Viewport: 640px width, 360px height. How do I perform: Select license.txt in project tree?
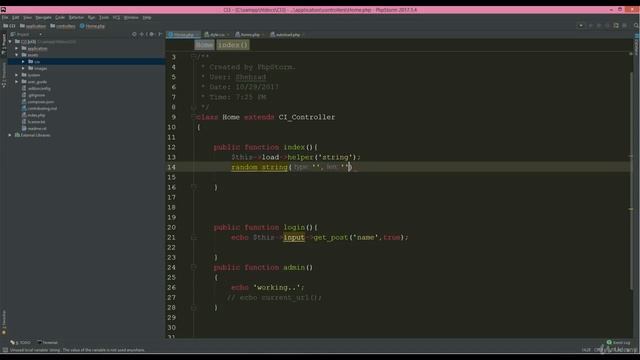point(33,122)
